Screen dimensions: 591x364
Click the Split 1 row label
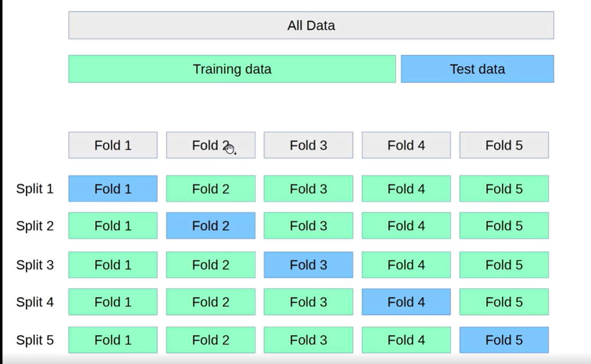34,188
